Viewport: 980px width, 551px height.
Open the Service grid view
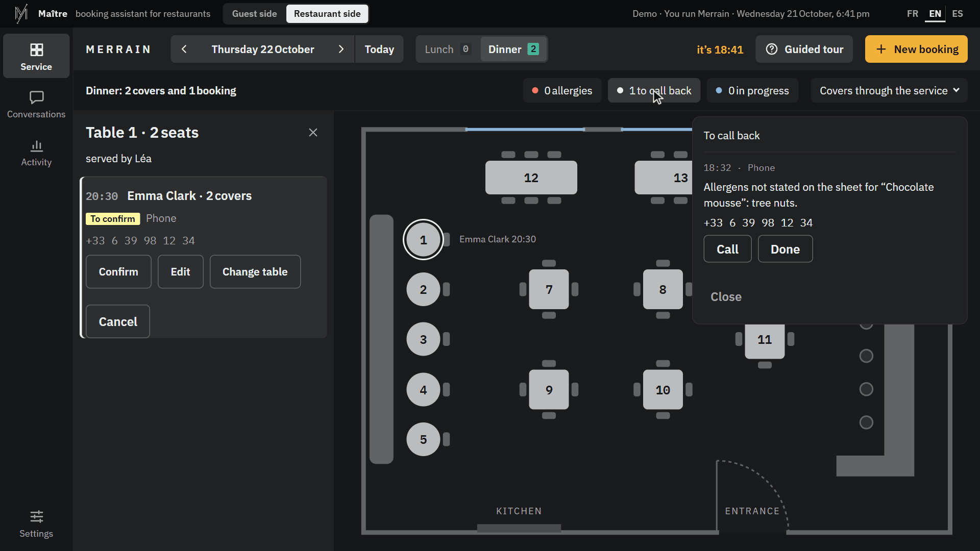click(36, 56)
